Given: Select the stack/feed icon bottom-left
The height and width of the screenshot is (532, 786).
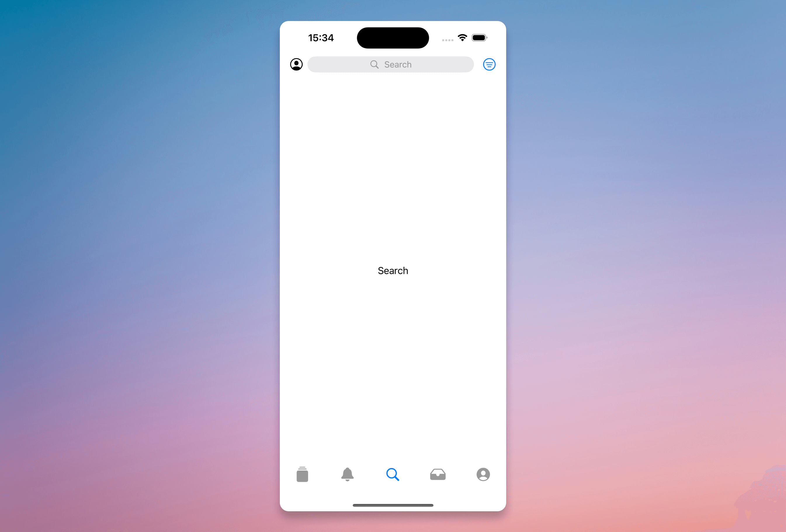Looking at the screenshot, I should tap(303, 474).
